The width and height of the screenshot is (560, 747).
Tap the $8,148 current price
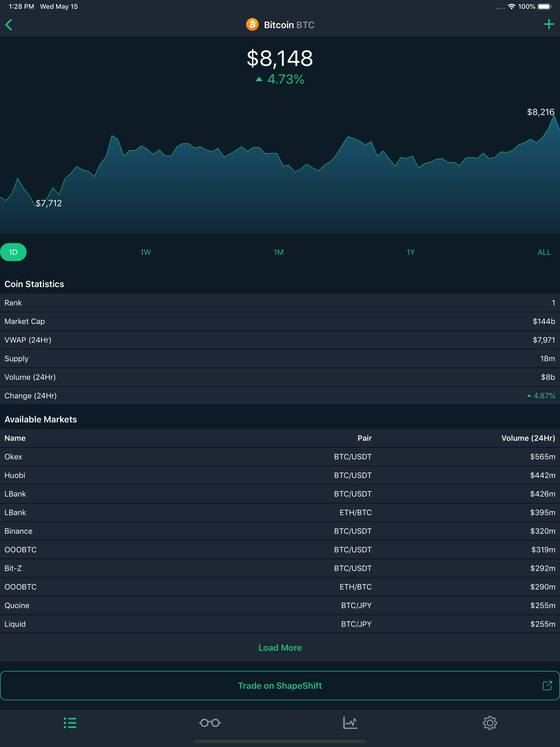pos(280,58)
